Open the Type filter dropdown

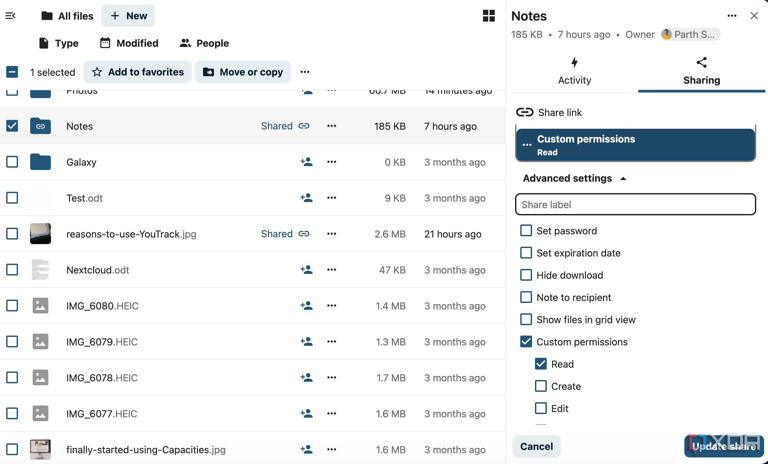[58, 43]
